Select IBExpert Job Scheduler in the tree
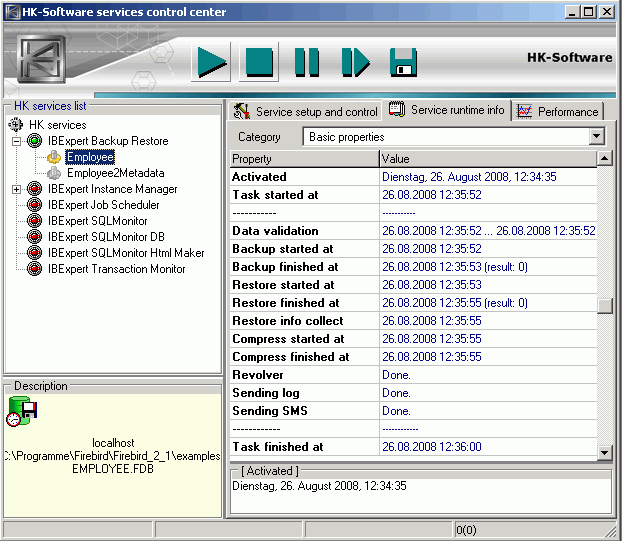The height and width of the screenshot is (541, 622). coord(104,205)
